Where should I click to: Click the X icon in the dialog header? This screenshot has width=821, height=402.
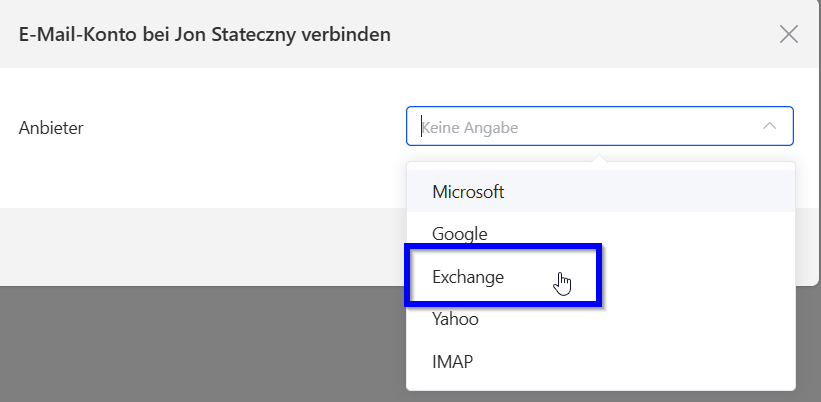(788, 34)
